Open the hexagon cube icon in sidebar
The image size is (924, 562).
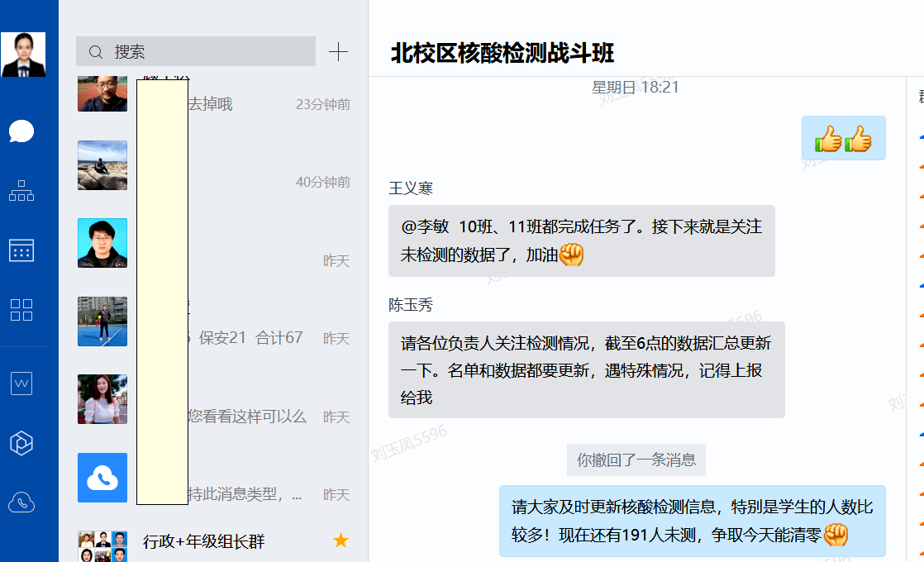21,443
